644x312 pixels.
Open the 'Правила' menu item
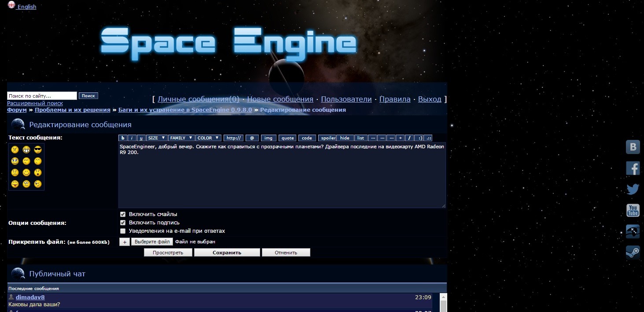pyautogui.click(x=395, y=99)
